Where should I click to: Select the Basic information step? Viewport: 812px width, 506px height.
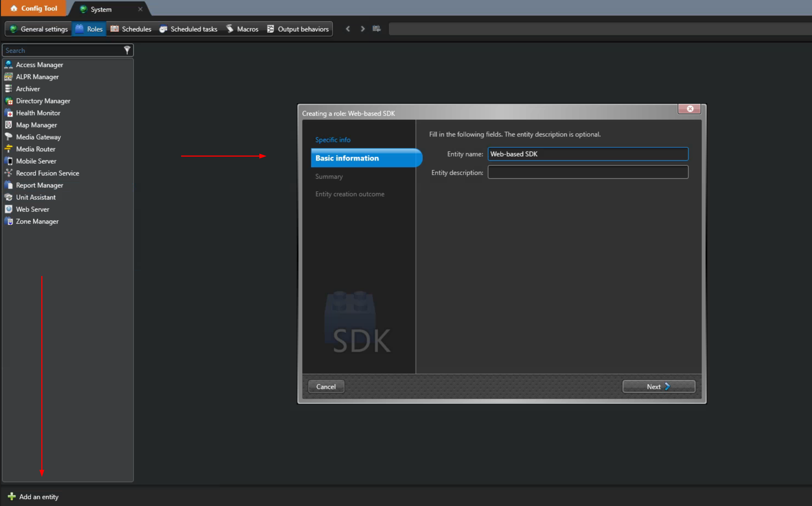(x=366, y=158)
